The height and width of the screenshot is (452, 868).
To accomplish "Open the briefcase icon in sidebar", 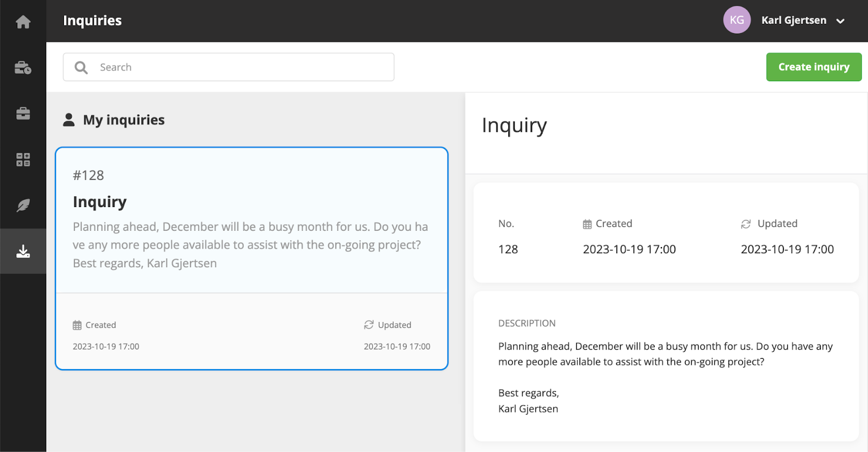I will pyautogui.click(x=23, y=113).
